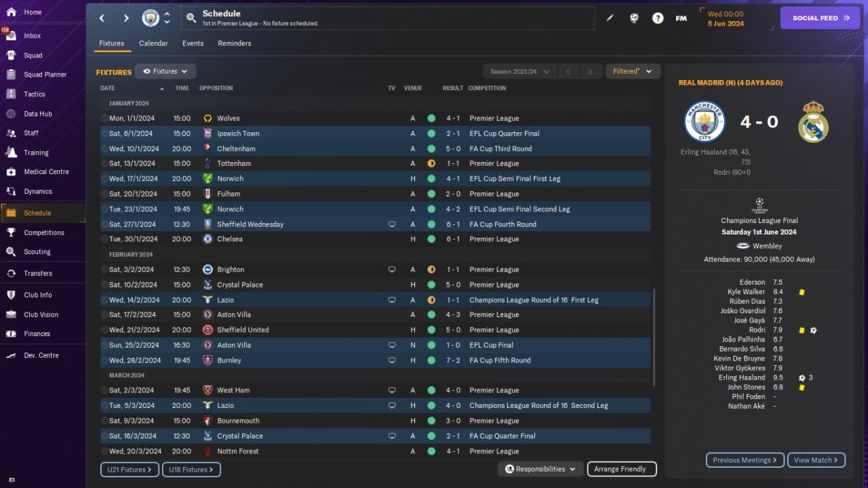868x488 pixels.
Task: Click the date display Wed 5 Jun 2024
Action: pos(726,18)
